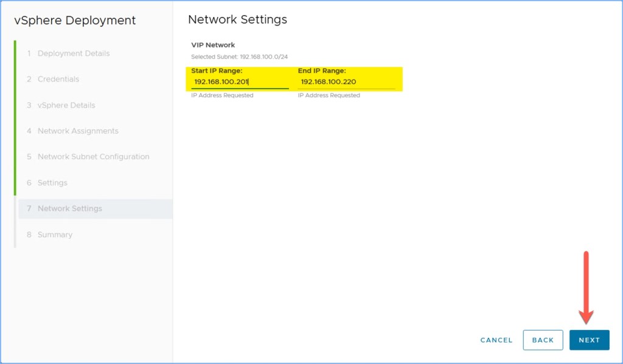
Task: Click the VIP Network section label
Action: pos(213,45)
